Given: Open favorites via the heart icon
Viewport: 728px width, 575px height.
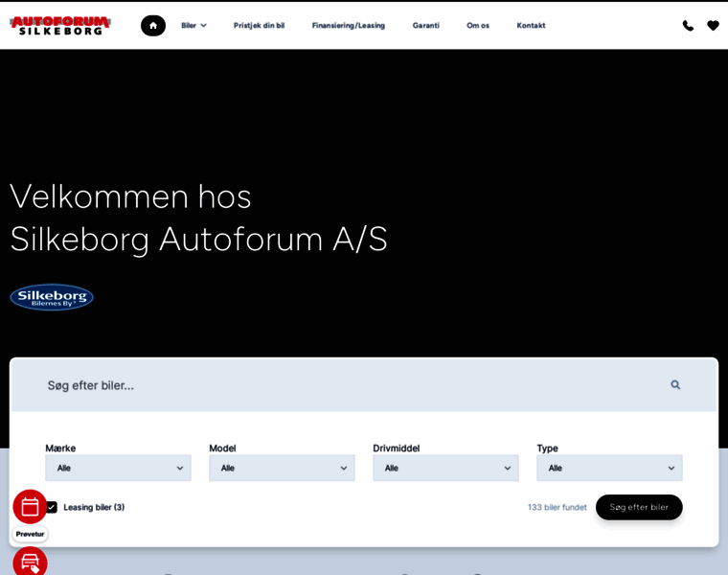Looking at the screenshot, I should 713,26.
